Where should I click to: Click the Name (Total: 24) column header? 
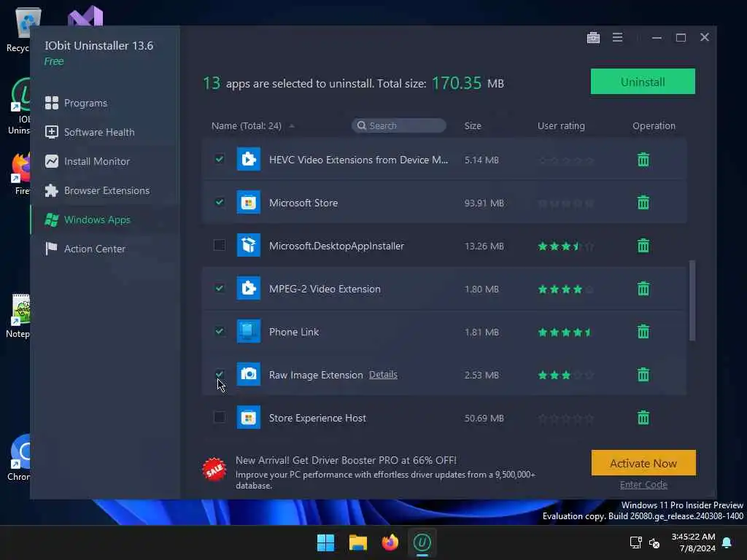(x=247, y=125)
